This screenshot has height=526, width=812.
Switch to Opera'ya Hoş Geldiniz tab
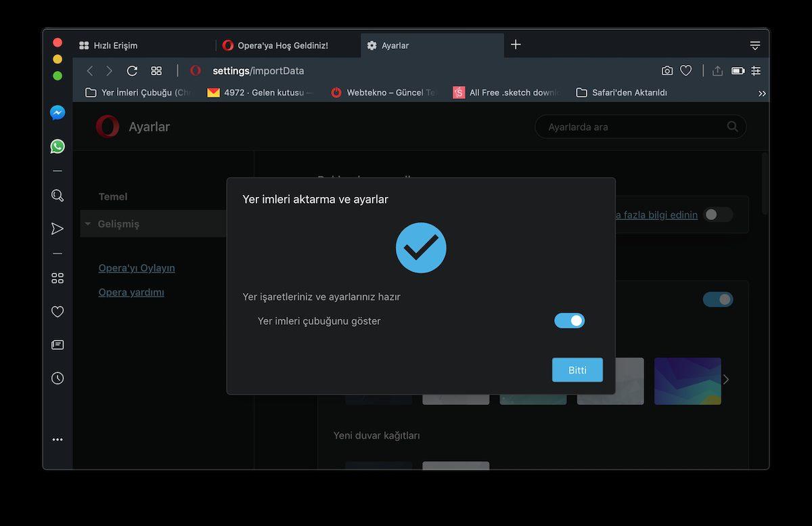pyautogui.click(x=282, y=45)
